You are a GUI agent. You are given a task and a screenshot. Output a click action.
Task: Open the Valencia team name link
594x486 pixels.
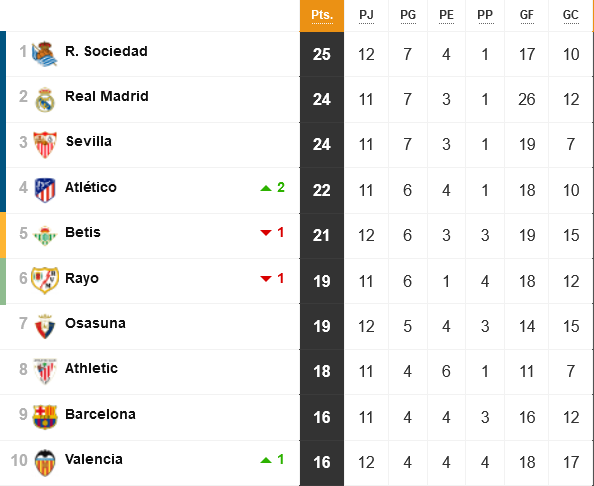(x=94, y=459)
